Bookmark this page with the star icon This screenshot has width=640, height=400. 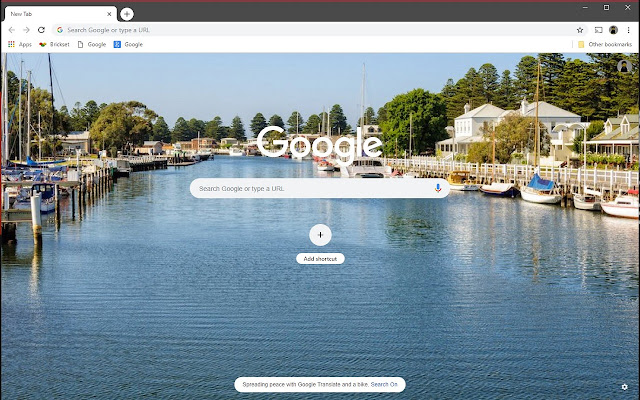coord(580,30)
